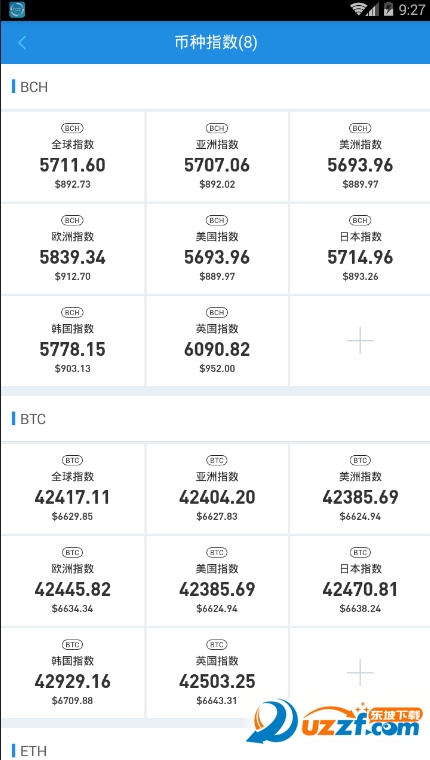Tap the battery status icon
The image size is (430, 760).
[388, 9]
